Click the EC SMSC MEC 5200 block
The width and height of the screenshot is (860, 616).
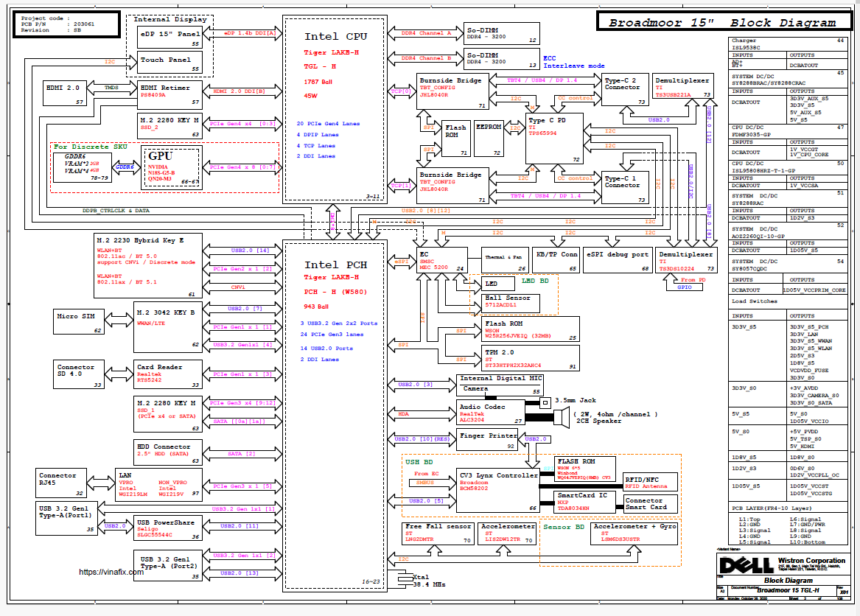[x=441, y=260]
